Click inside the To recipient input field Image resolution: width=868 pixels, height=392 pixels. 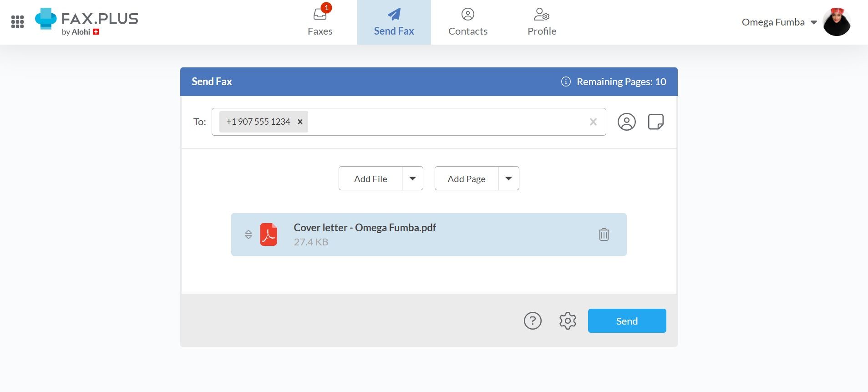409,122
